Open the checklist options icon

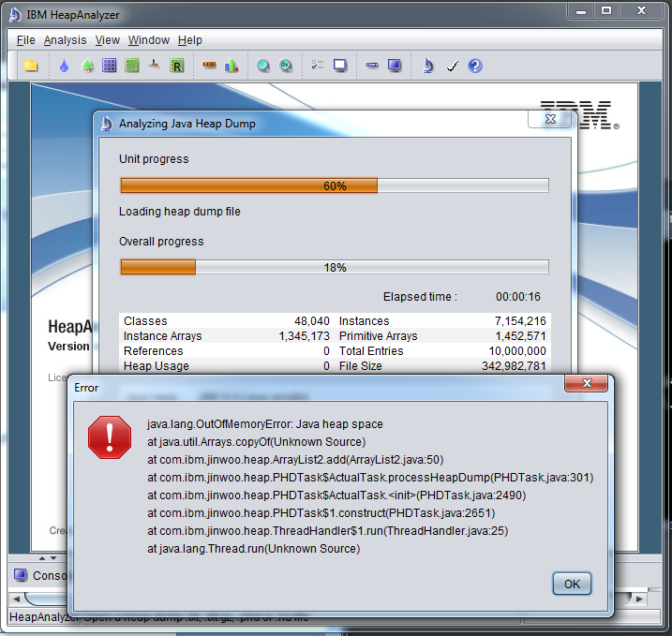click(318, 66)
